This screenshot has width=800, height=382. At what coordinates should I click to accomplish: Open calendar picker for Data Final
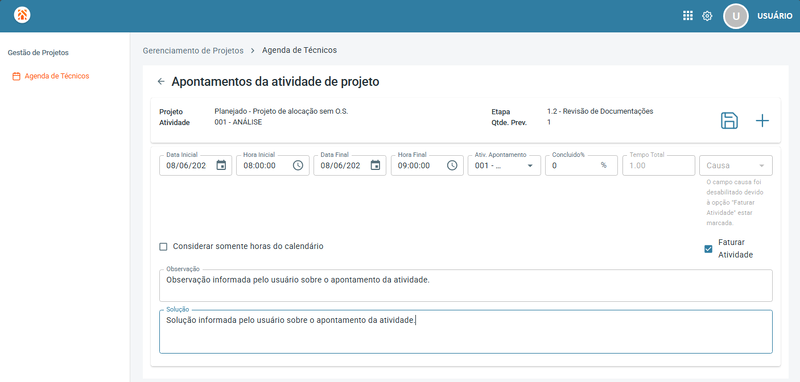(375, 165)
